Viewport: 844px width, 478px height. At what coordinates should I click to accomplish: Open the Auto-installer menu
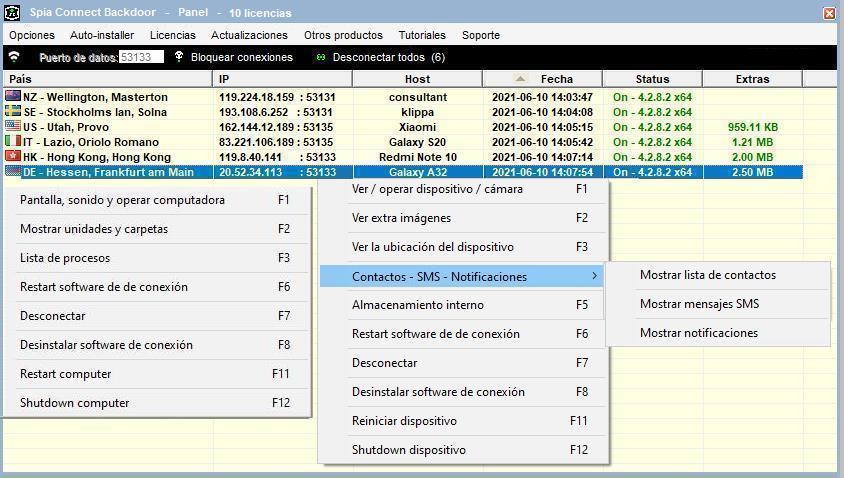[x=102, y=35]
